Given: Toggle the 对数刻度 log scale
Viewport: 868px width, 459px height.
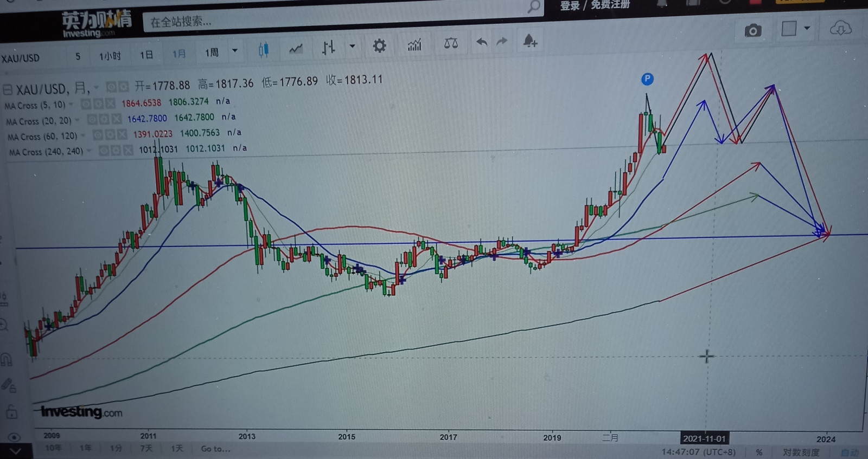Looking at the screenshot, I should 801,452.
